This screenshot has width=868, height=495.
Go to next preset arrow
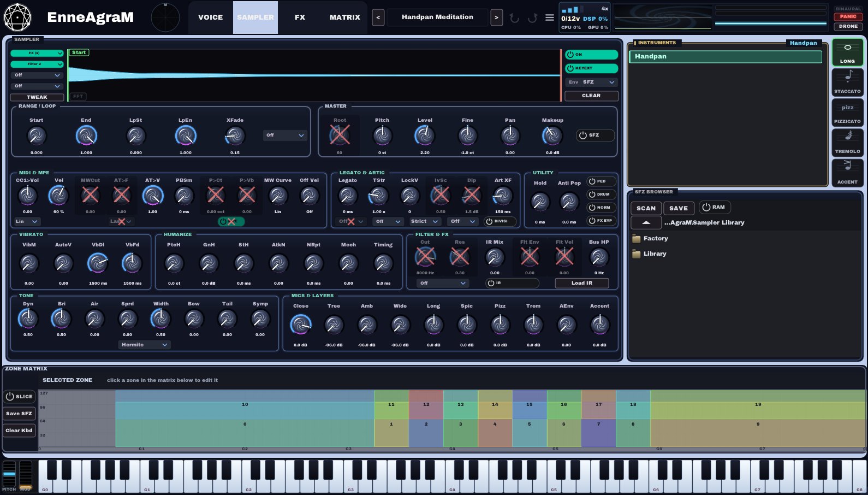click(x=496, y=17)
